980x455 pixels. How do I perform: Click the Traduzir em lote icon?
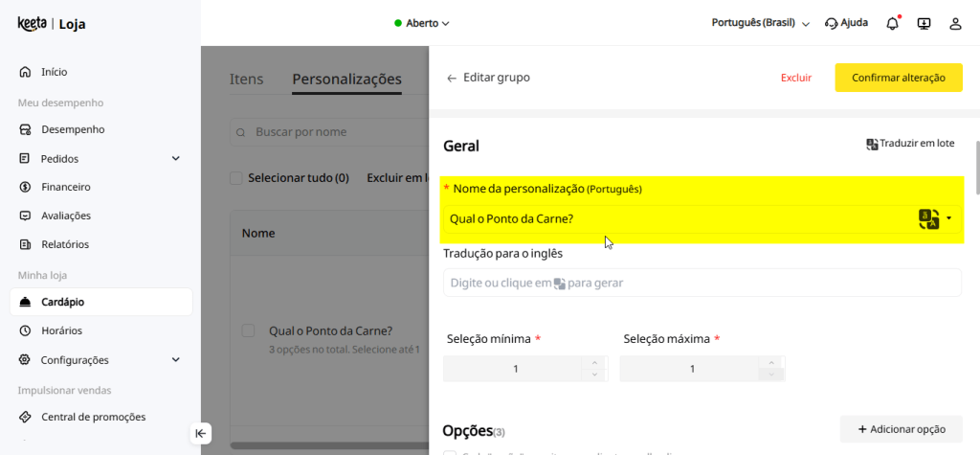[x=872, y=144]
